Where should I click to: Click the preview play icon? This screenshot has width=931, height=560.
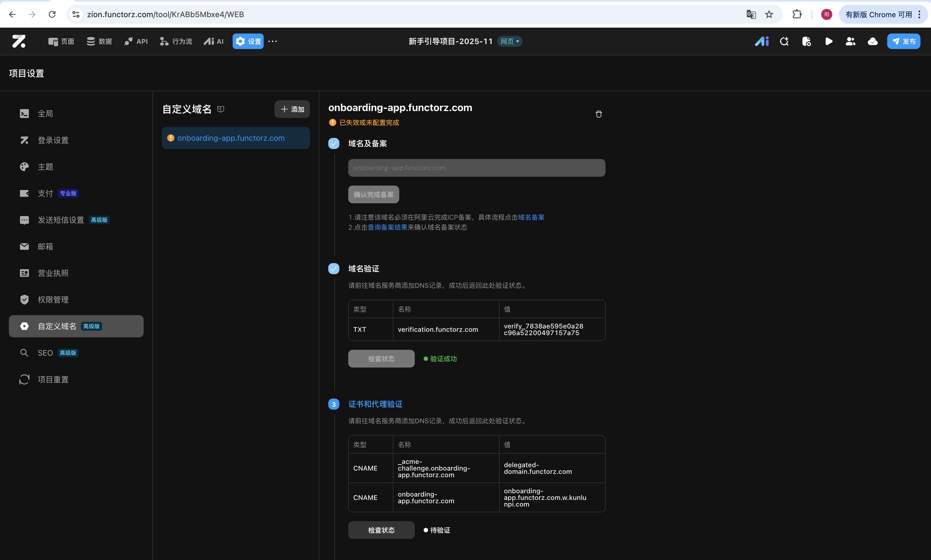coord(829,42)
